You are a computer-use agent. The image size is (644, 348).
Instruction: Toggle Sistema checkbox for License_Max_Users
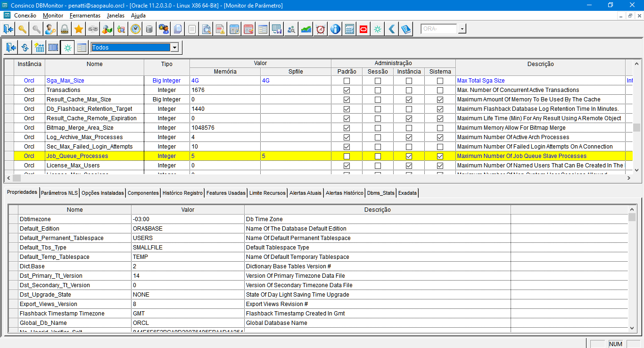coord(440,166)
